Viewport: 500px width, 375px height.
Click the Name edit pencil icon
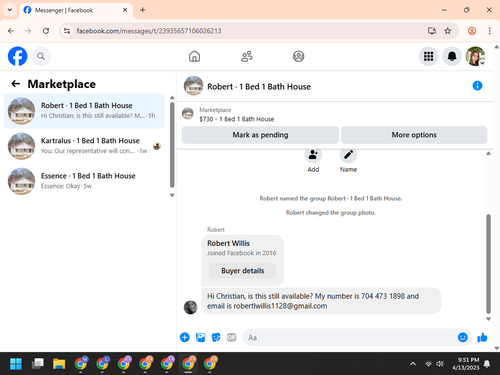(x=348, y=155)
